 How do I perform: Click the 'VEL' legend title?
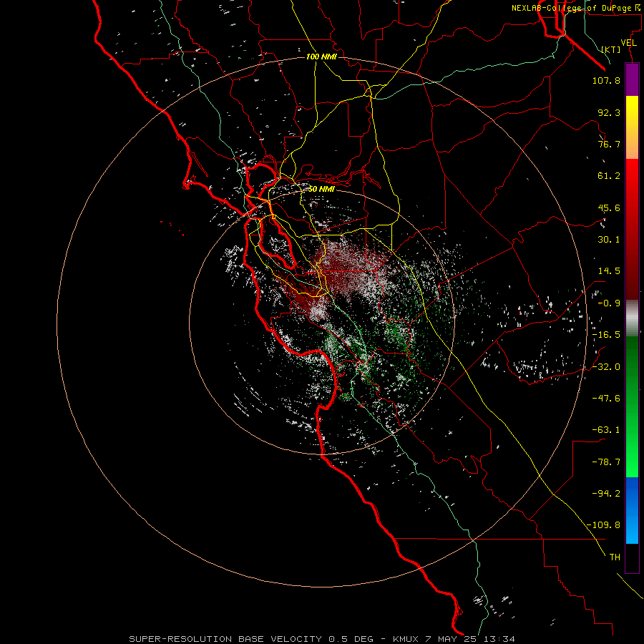click(x=628, y=43)
